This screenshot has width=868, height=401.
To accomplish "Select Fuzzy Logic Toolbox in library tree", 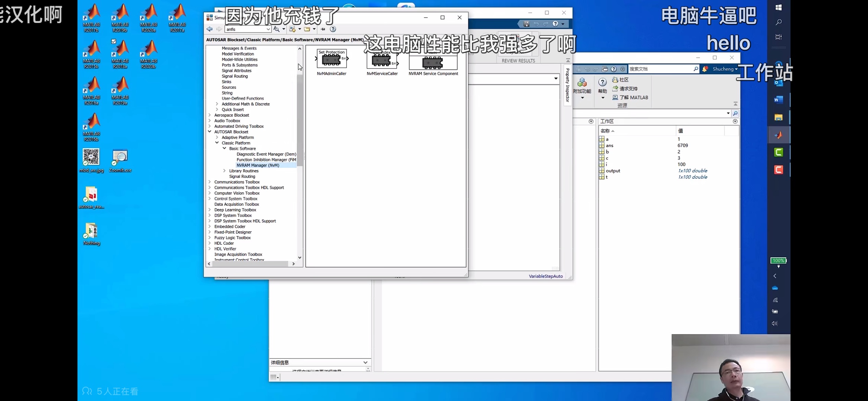I will click(232, 238).
